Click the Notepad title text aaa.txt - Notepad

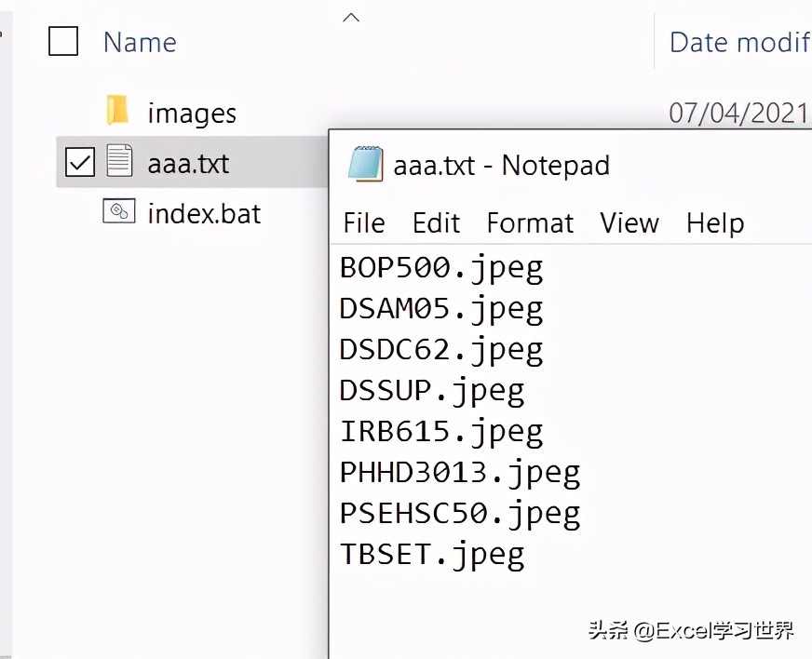coord(501,166)
